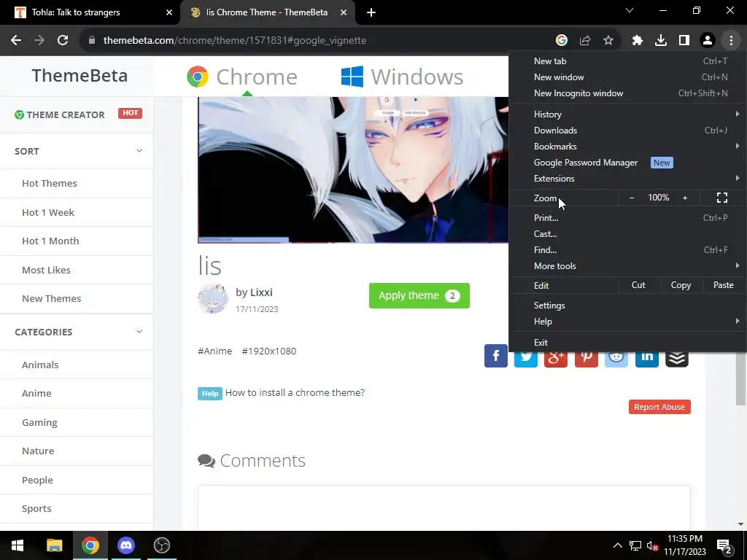Close the Tohla tab

[x=169, y=13]
